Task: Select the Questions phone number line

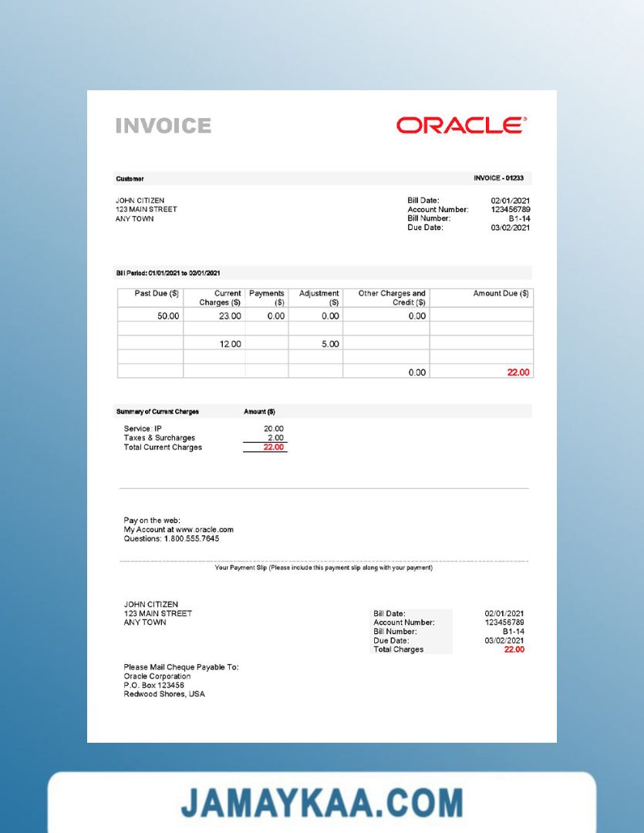Action: pos(171,539)
